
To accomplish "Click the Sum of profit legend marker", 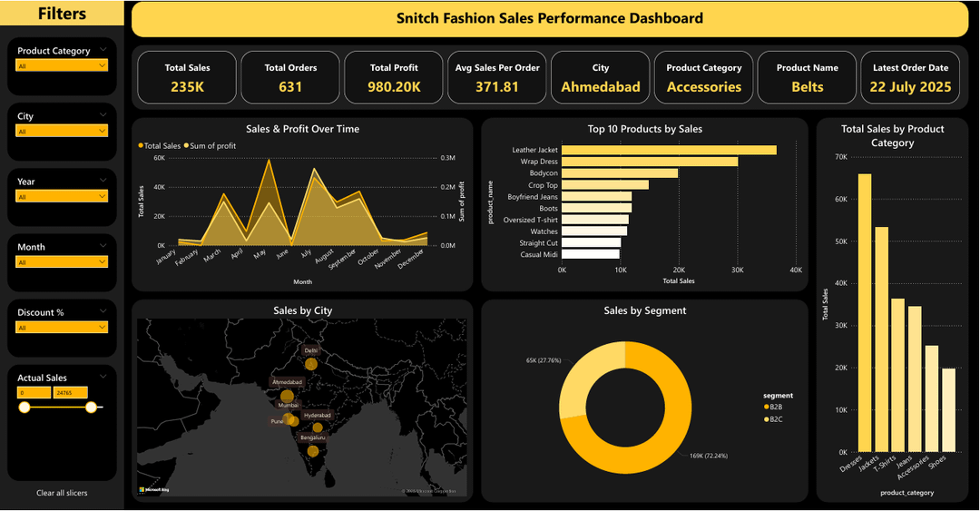I will [186, 146].
